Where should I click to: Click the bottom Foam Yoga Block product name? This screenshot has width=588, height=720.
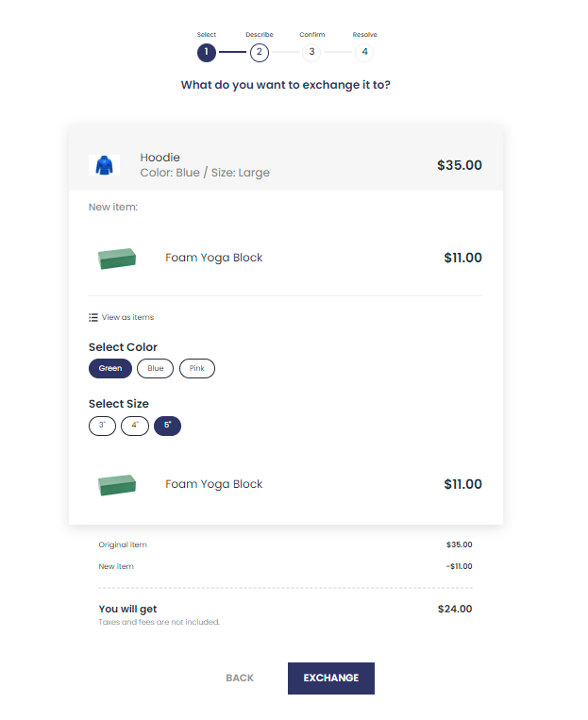(x=214, y=484)
